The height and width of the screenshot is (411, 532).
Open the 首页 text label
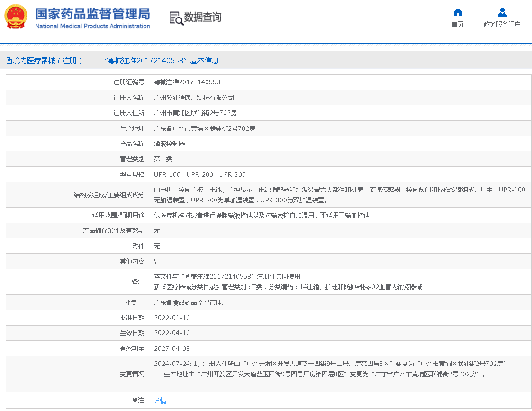pyautogui.click(x=457, y=25)
